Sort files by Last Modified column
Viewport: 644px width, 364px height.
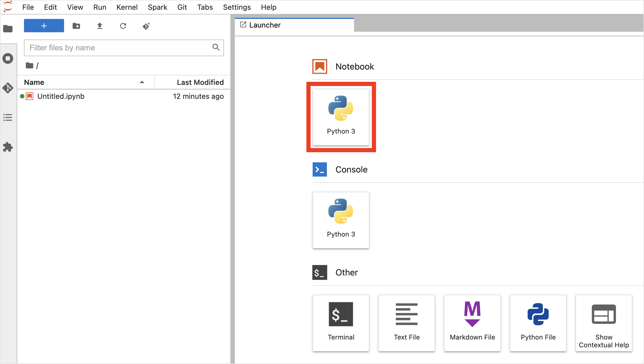pyautogui.click(x=200, y=82)
